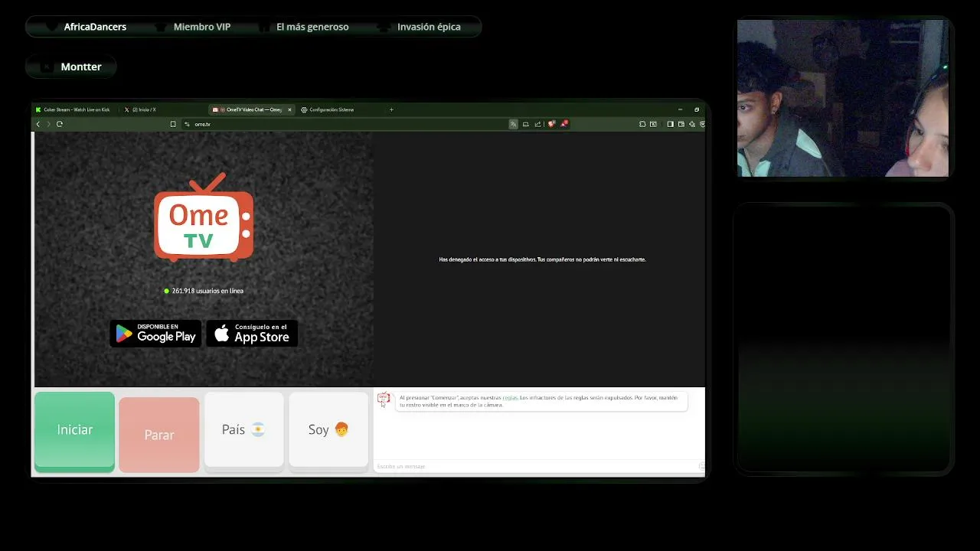Click the extensions puzzle icon in toolbar
This screenshot has height=551, width=980.
point(642,124)
